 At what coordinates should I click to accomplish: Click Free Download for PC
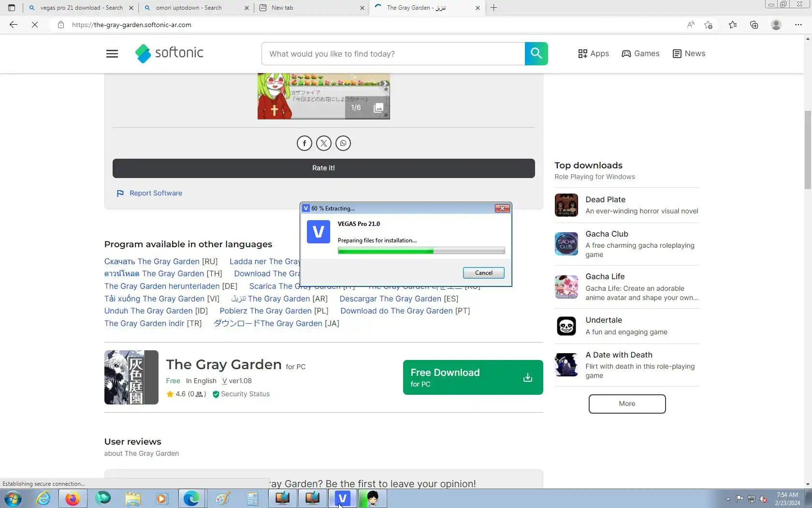tap(473, 377)
